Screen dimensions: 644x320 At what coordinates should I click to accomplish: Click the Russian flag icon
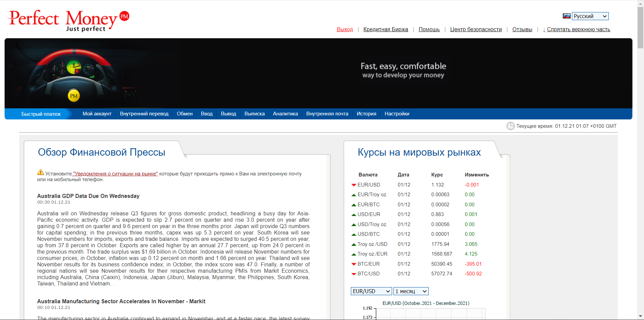567,16
